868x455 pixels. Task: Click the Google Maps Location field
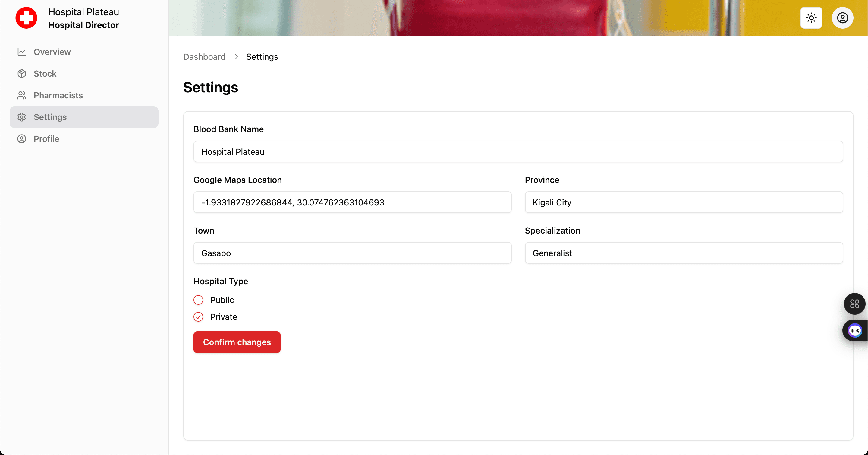(352, 202)
